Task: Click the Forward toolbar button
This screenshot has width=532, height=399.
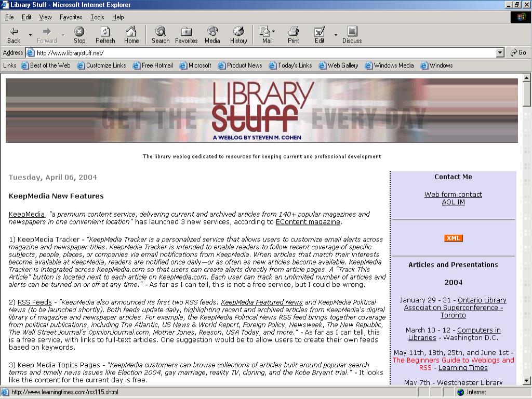Action: click(x=47, y=35)
